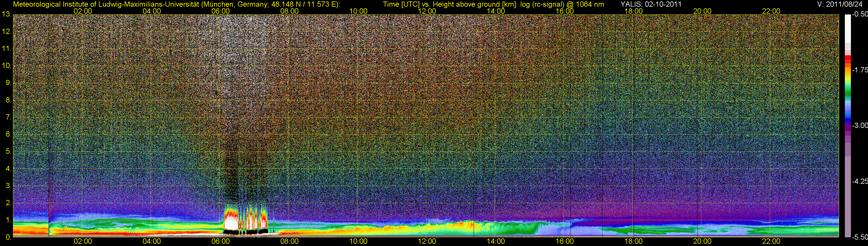Select the top-axis 20:00 time label
The width and height of the screenshot is (868, 246).
click(x=702, y=11)
